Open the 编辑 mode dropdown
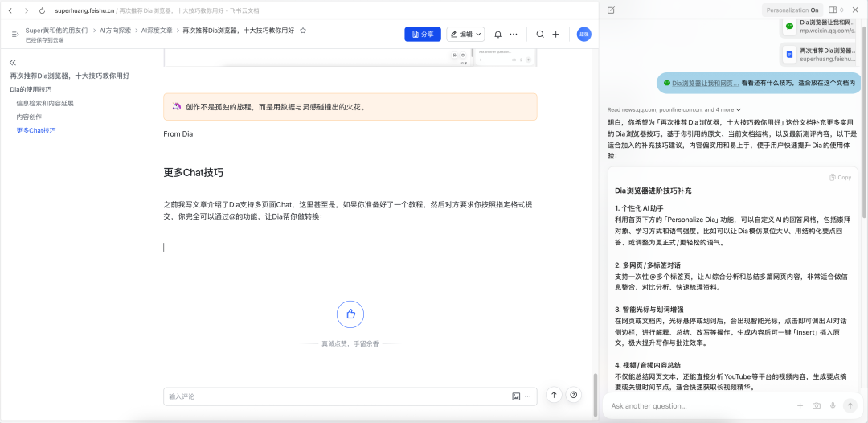This screenshot has width=868, height=423. click(x=465, y=34)
